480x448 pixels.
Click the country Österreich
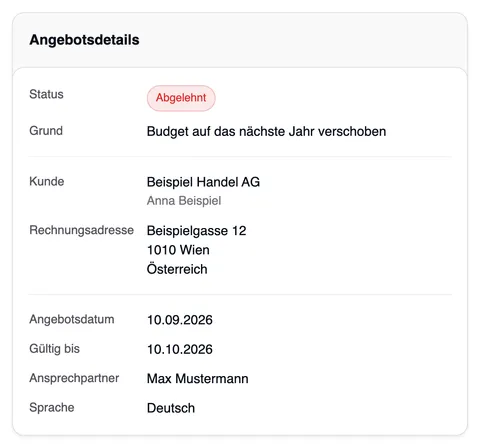177,269
